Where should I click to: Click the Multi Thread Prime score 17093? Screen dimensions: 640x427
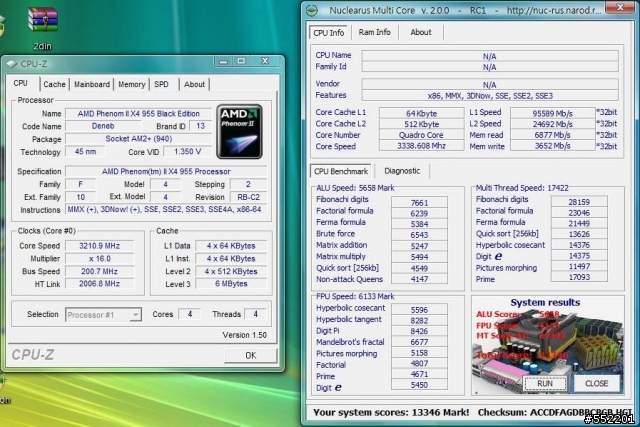pos(579,277)
